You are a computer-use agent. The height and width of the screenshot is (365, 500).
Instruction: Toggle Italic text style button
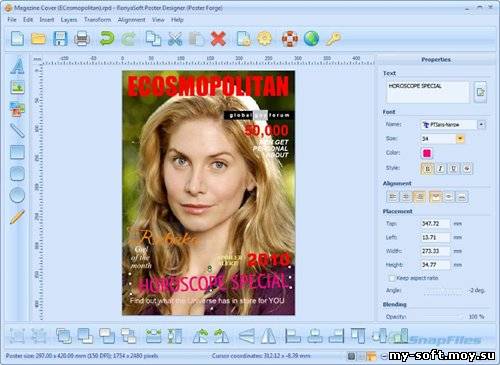click(x=440, y=169)
